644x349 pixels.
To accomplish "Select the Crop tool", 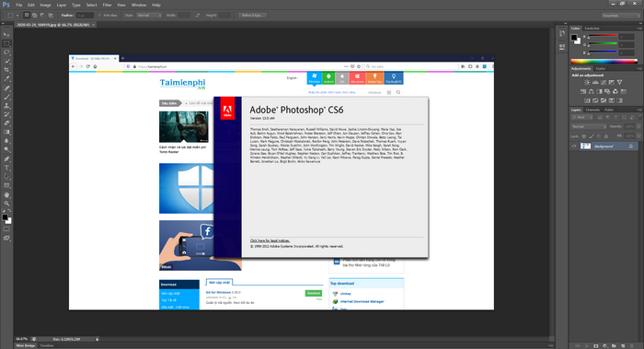I will click(x=6, y=70).
